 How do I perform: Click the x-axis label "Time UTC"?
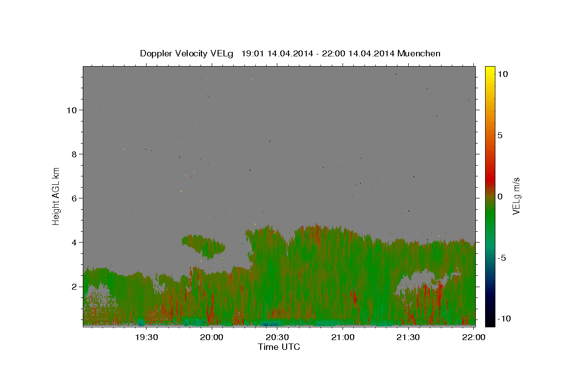tap(279, 347)
